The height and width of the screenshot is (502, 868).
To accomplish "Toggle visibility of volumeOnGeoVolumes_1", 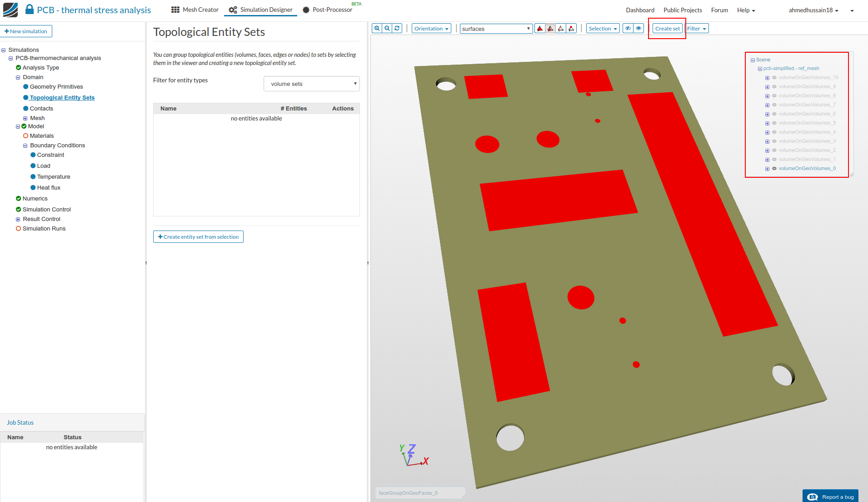I will (774, 160).
